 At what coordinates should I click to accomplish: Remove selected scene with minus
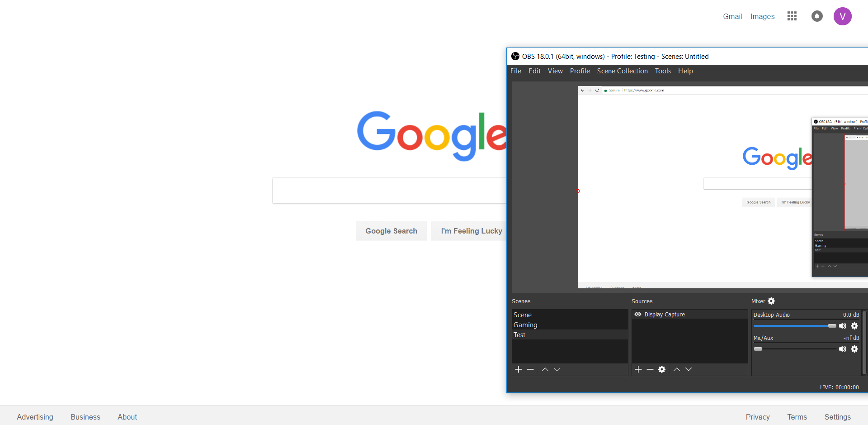(x=530, y=369)
